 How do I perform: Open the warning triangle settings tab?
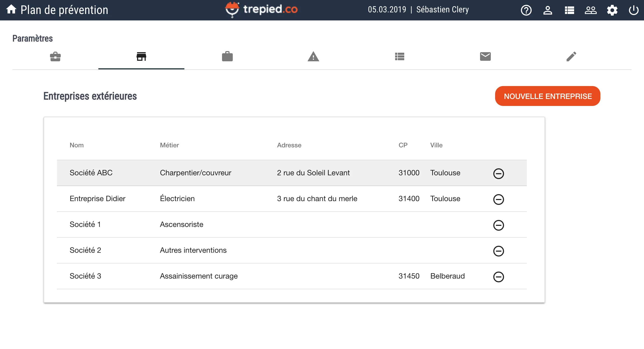coord(313,56)
